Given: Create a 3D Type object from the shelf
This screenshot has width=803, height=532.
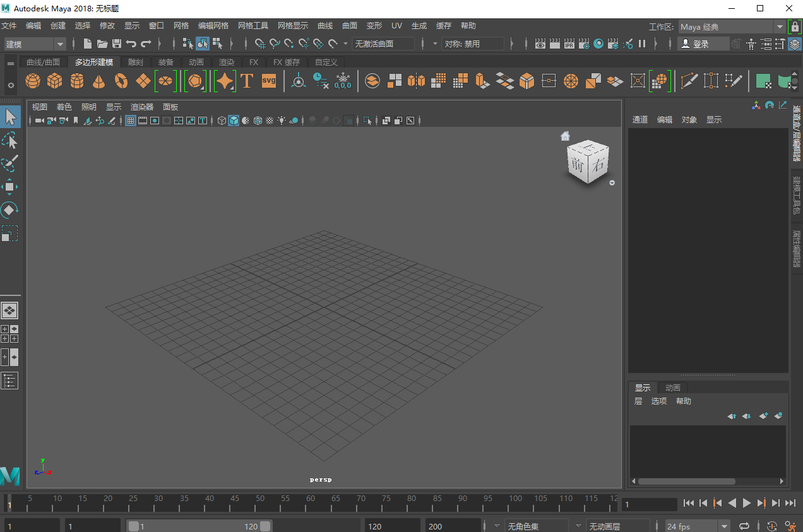Looking at the screenshot, I should 246,81.
